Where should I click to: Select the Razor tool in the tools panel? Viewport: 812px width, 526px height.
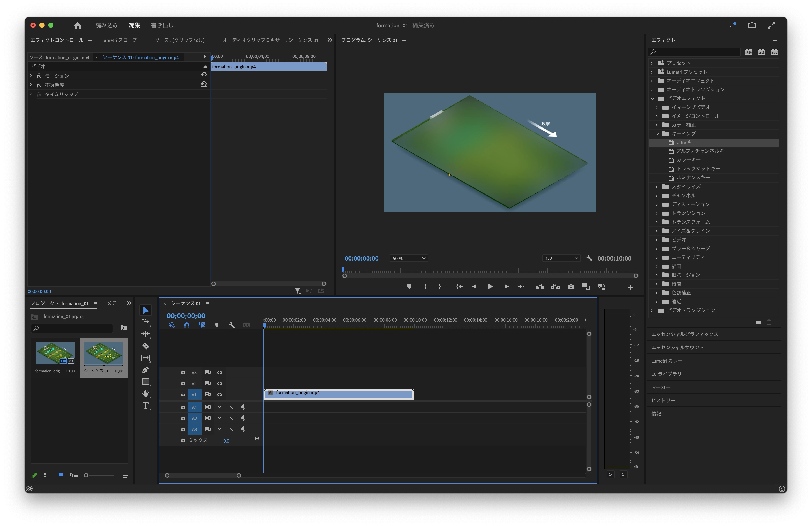click(x=145, y=346)
